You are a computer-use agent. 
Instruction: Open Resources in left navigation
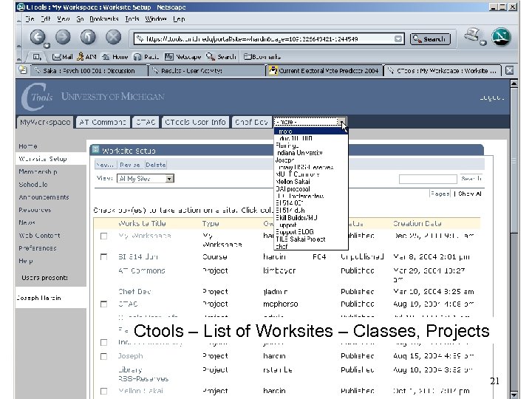coord(35,210)
